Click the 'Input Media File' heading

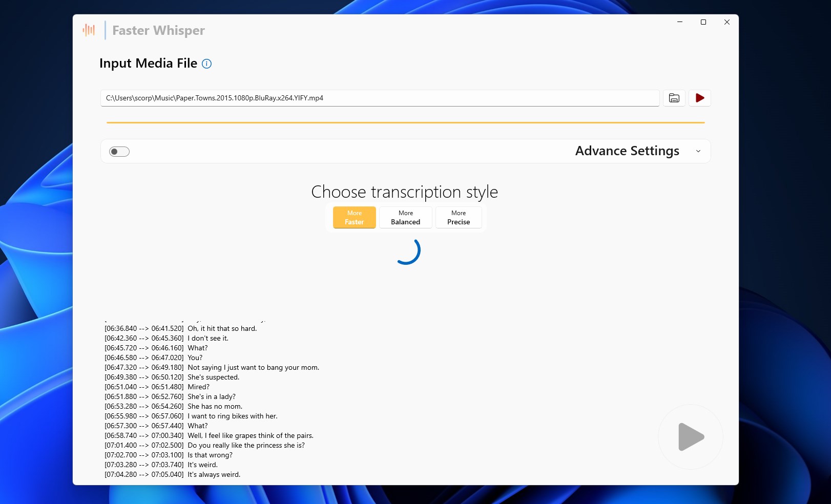148,63
